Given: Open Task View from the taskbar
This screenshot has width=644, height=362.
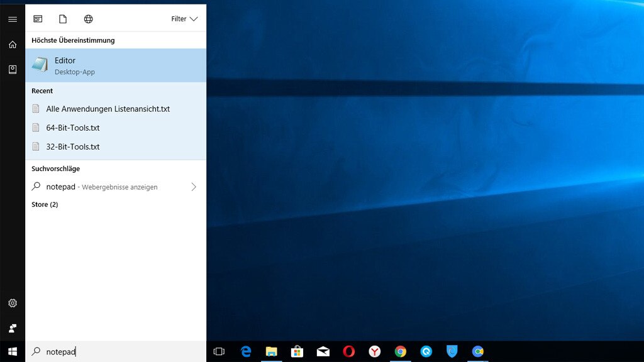Looking at the screenshot, I should pyautogui.click(x=219, y=351).
